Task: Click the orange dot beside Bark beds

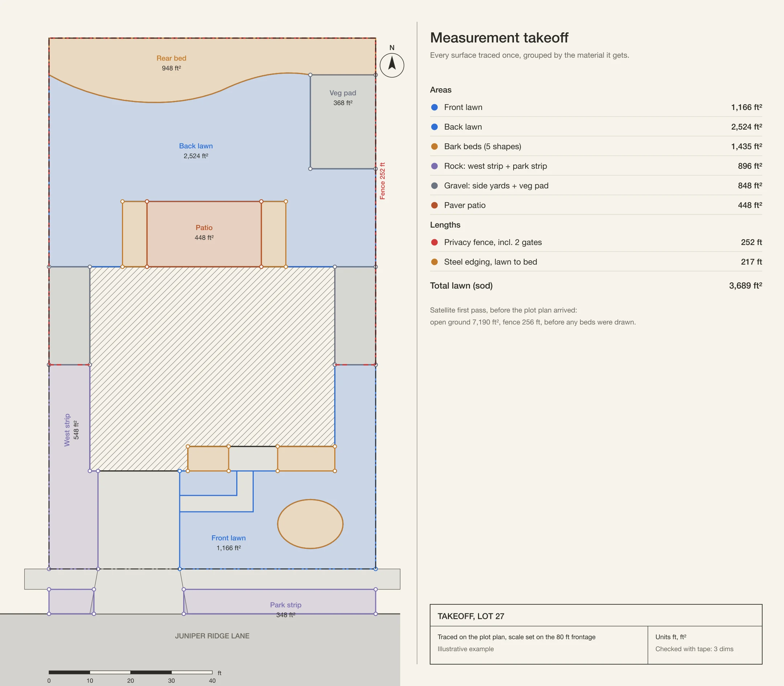Action: (x=434, y=146)
